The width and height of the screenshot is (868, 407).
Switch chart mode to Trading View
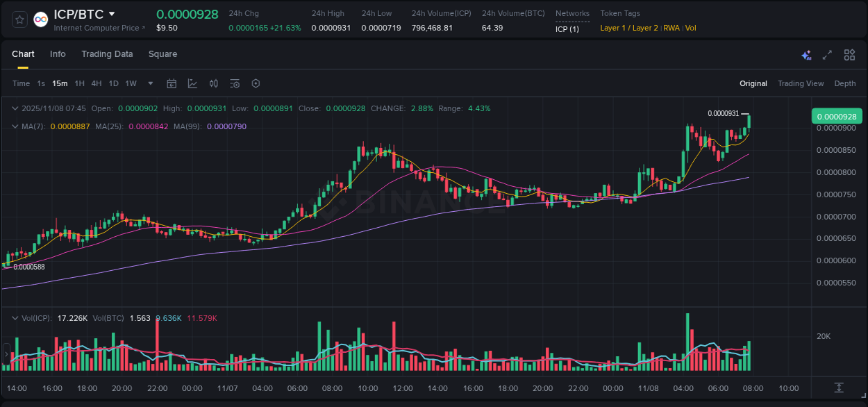click(x=801, y=83)
